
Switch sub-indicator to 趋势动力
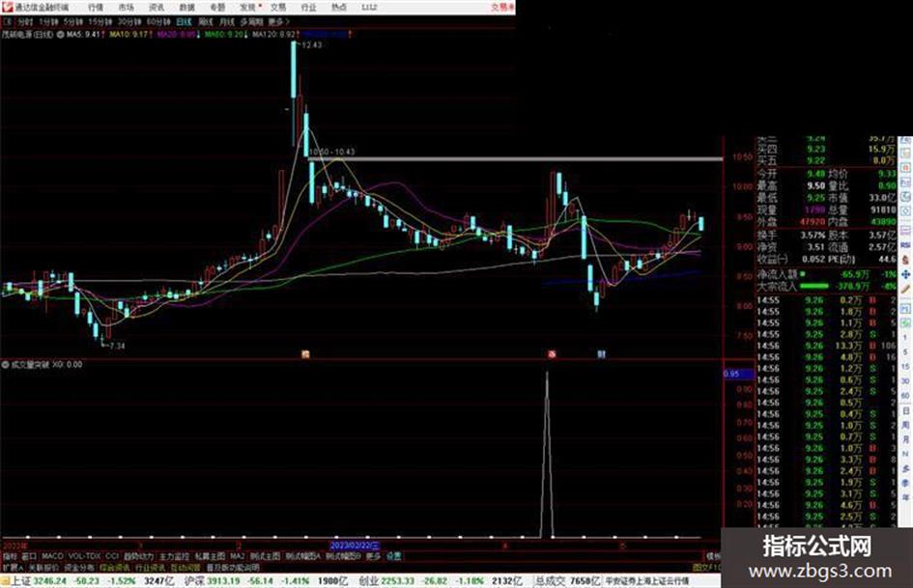(x=138, y=556)
